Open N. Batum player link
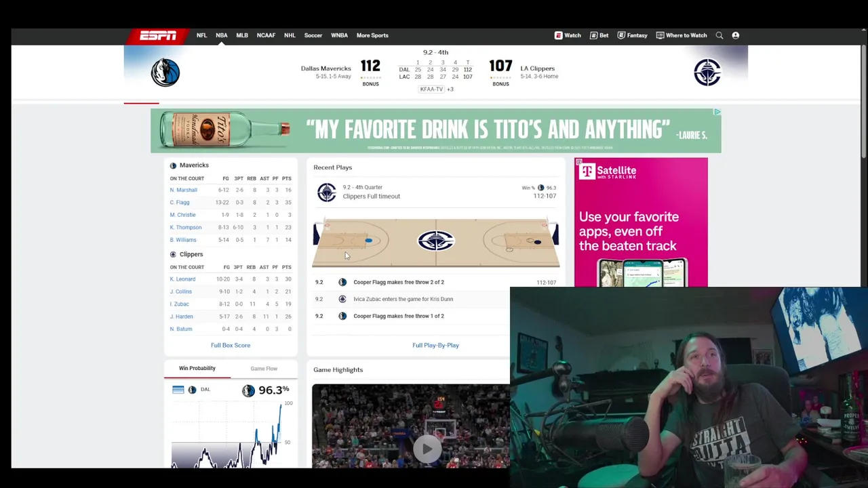This screenshot has width=868, height=488. 181,329
